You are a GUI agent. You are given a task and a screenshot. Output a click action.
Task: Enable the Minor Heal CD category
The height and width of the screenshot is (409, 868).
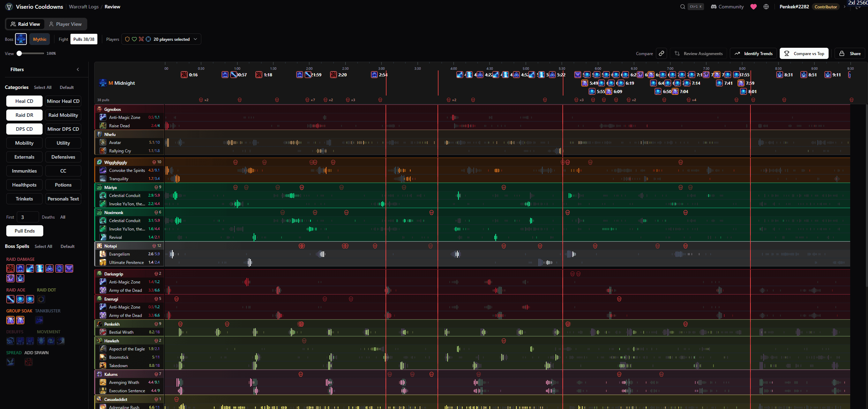pyautogui.click(x=63, y=101)
